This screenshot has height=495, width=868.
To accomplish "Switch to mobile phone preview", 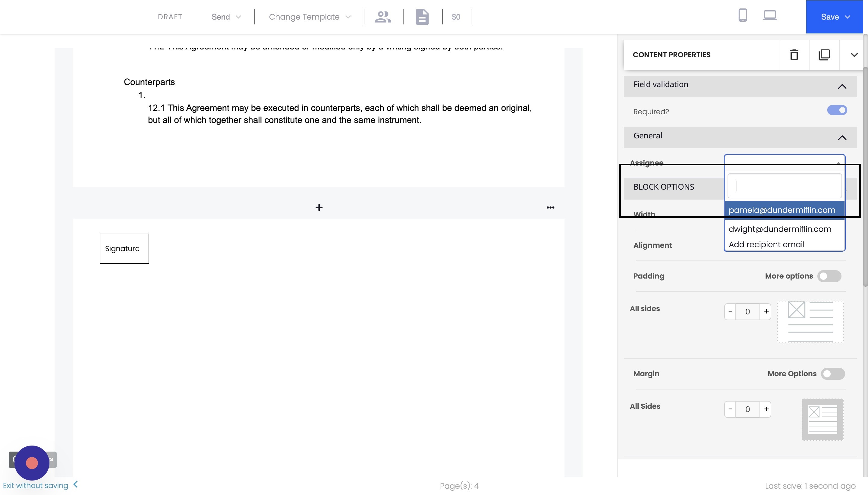I will click(743, 16).
